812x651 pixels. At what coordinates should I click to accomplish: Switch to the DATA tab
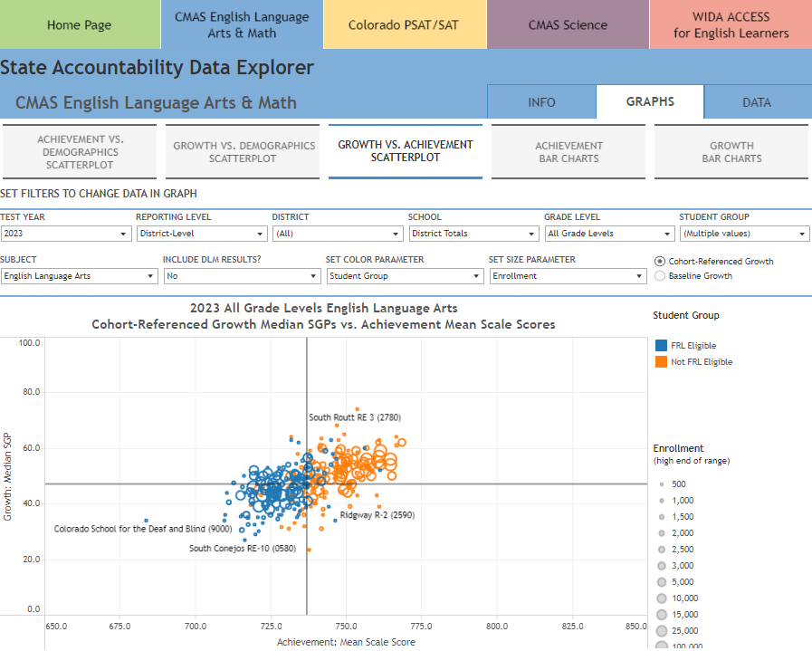coord(756,102)
